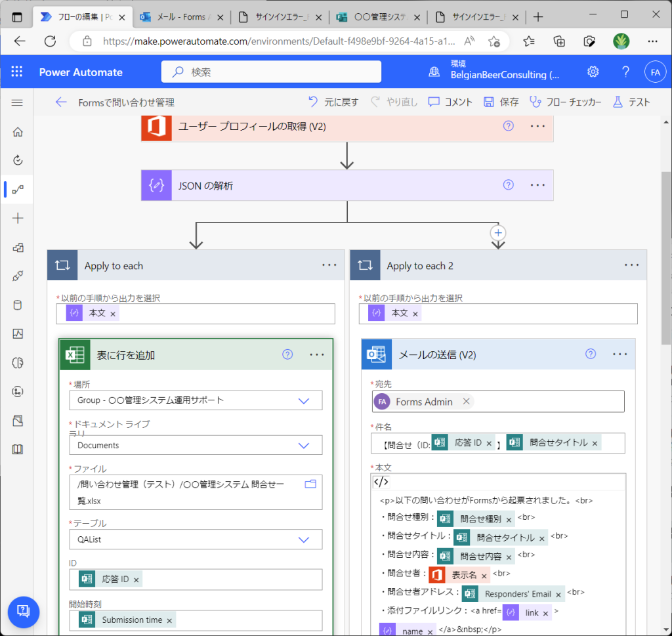Remove the 表示名 token from the body
The image size is (672, 636).
pyautogui.click(x=484, y=576)
